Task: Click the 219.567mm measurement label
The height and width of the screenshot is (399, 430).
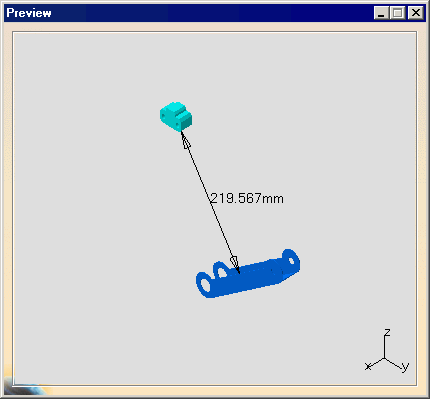Action: [x=247, y=198]
